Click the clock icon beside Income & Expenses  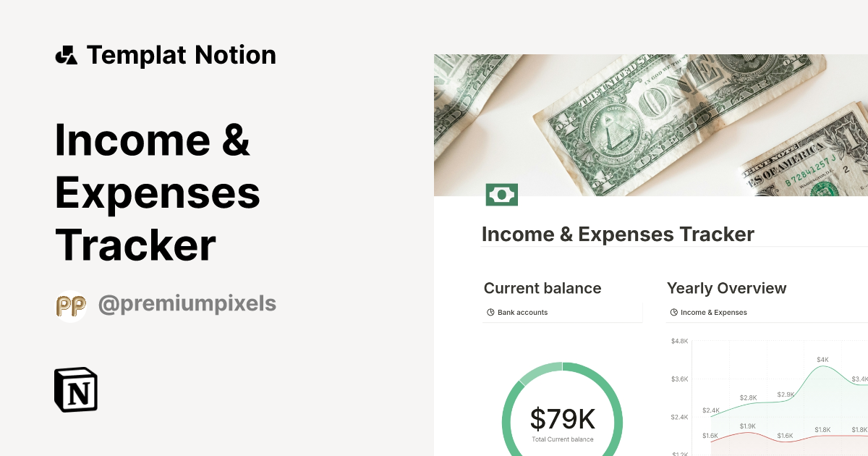click(674, 312)
